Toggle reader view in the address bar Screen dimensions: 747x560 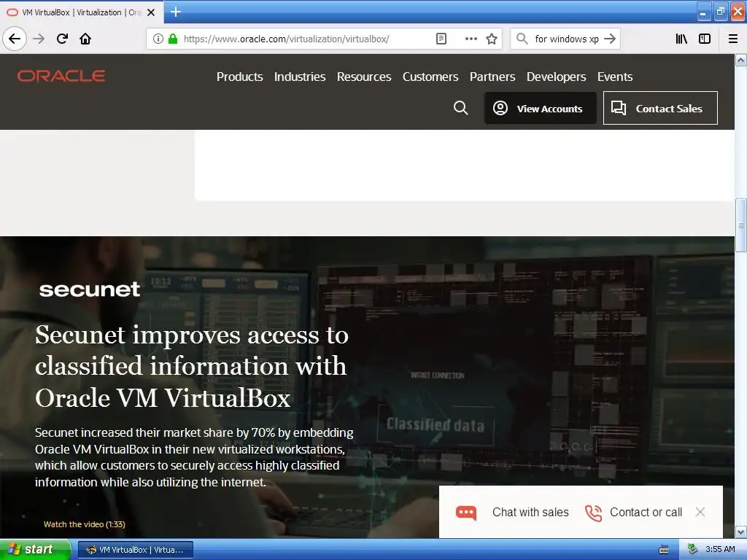point(441,39)
